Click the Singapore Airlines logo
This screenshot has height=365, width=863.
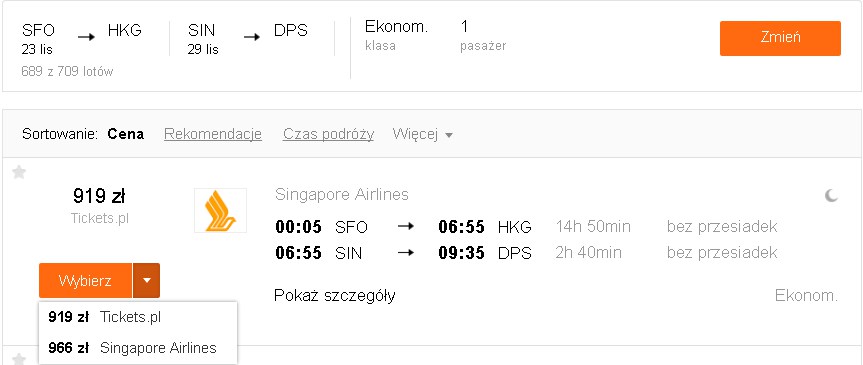coord(220,210)
